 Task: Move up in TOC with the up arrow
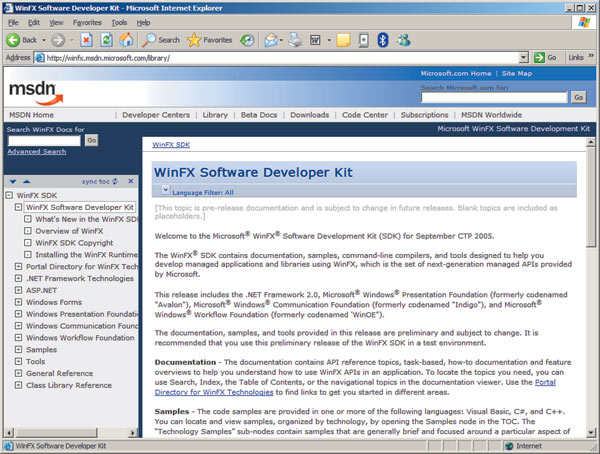pos(26,181)
